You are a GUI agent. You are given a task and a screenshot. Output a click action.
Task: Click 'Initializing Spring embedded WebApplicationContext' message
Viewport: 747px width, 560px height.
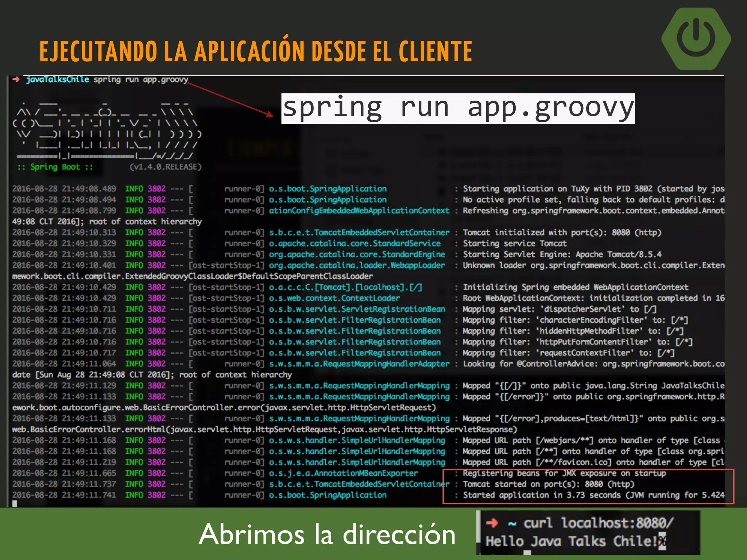point(576,287)
